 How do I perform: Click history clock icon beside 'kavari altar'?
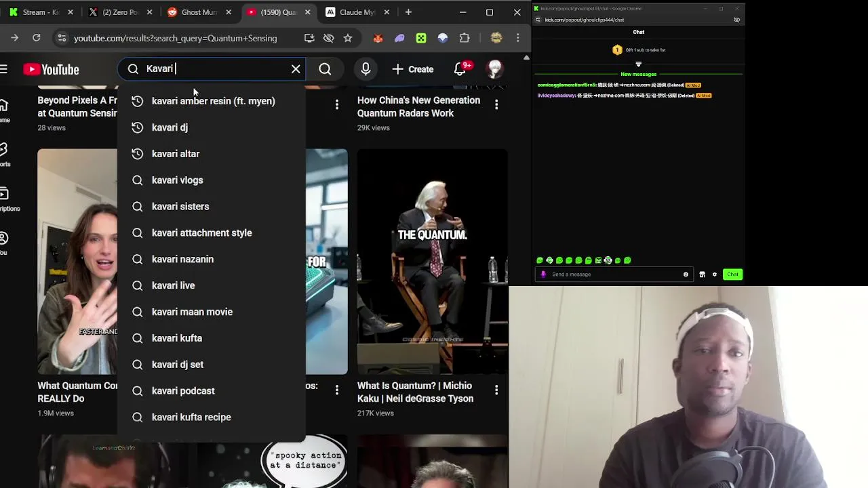point(137,154)
